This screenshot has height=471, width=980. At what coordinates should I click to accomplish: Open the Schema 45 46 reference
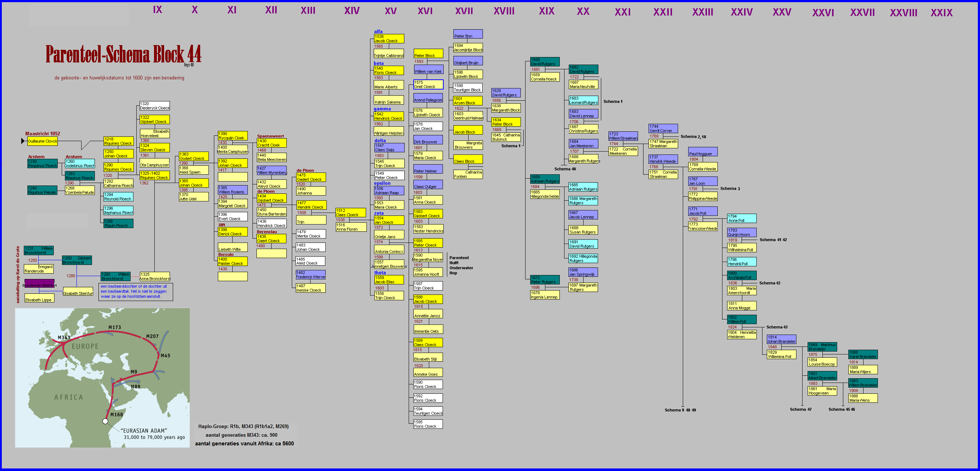click(841, 409)
